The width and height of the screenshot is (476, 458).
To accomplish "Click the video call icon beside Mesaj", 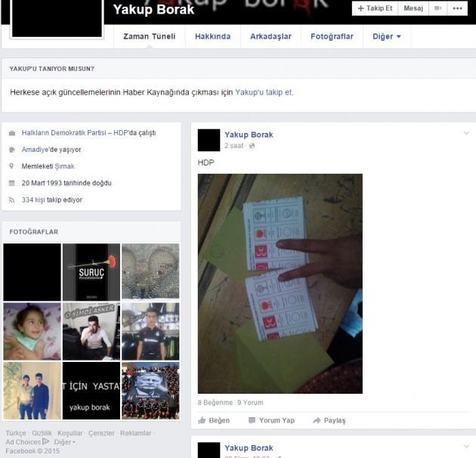I will [437, 8].
